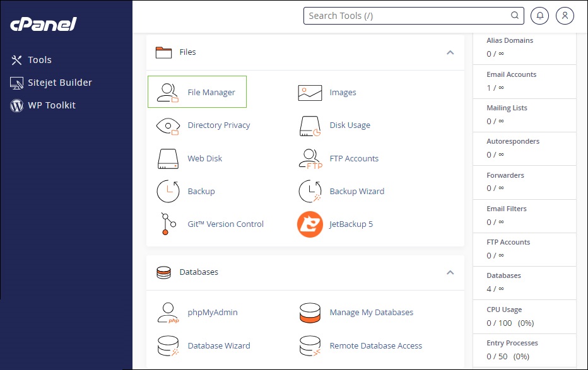Screen dimensions: 588x370
Task: Go to WP Toolkit in sidebar
Action: click(x=51, y=105)
